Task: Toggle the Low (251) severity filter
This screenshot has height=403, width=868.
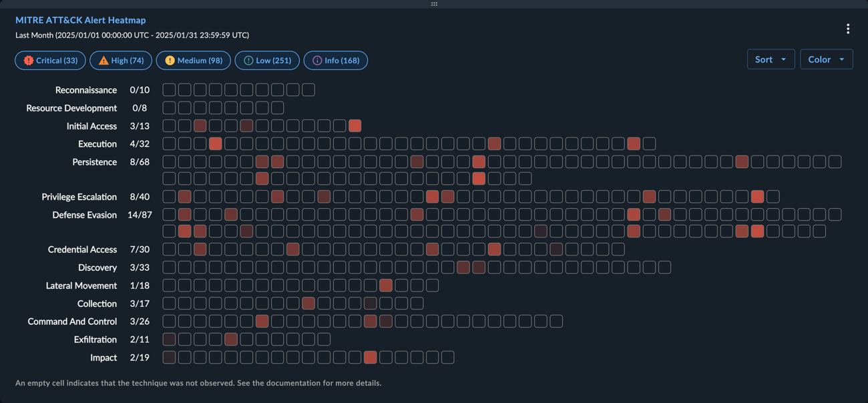Action: pyautogui.click(x=267, y=60)
